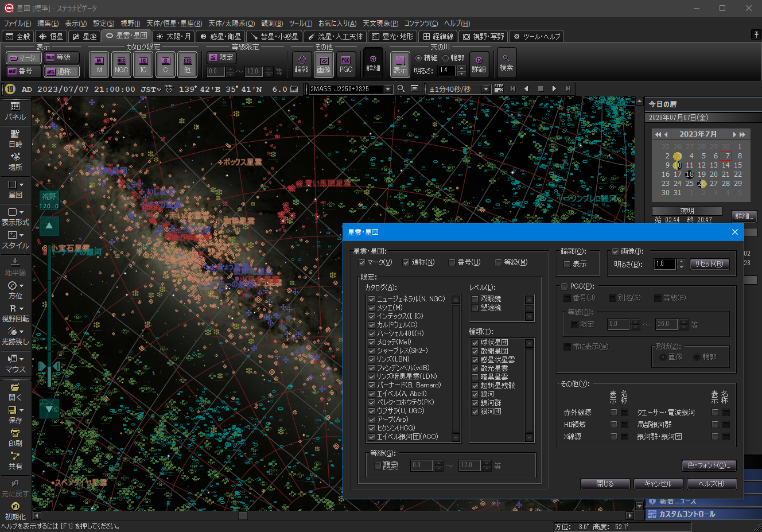Select the 輪郭 Milky Way radio button
This screenshot has width=762, height=532.
pos(446,58)
